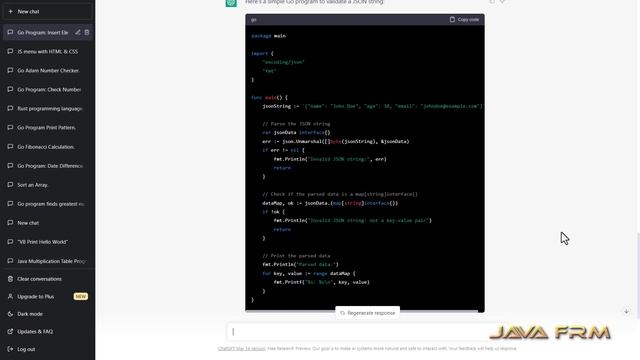Open the untitled New chat in history list
The height and width of the screenshot is (360, 640).
pos(47,223)
